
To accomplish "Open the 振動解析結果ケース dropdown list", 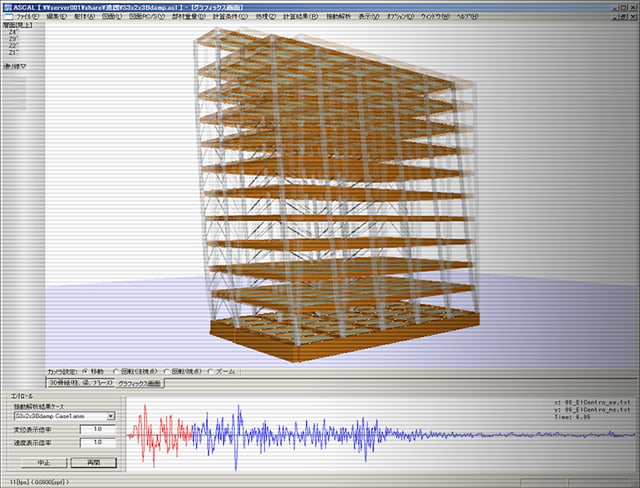I will tap(110, 416).
